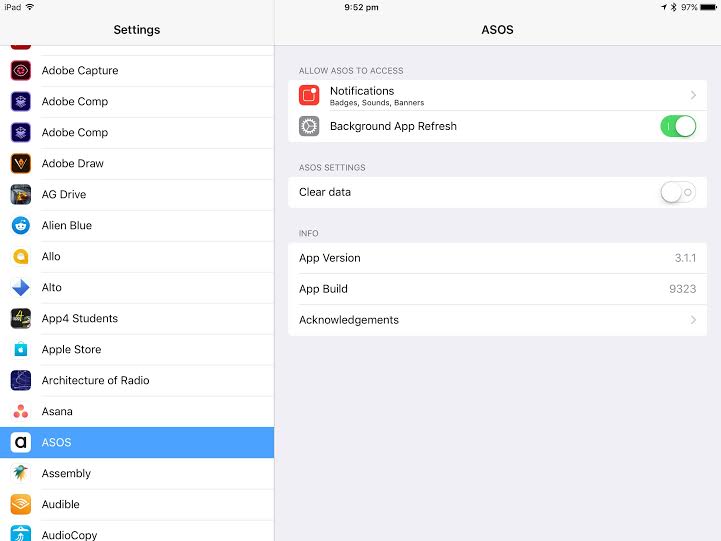Screen dimensions: 721x541
Task: Tap the build value 9323
Action: (x=683, y=289)
